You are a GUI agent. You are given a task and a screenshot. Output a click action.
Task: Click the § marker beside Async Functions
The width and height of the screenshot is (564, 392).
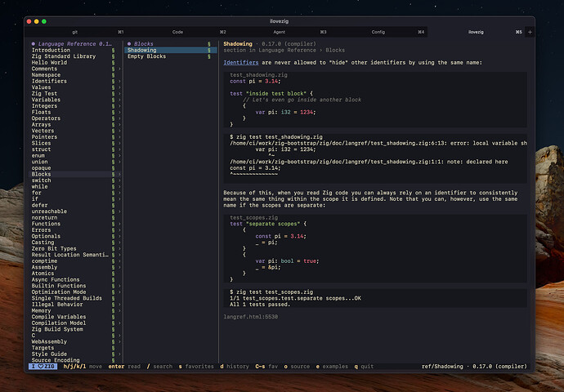coord(113,279)
